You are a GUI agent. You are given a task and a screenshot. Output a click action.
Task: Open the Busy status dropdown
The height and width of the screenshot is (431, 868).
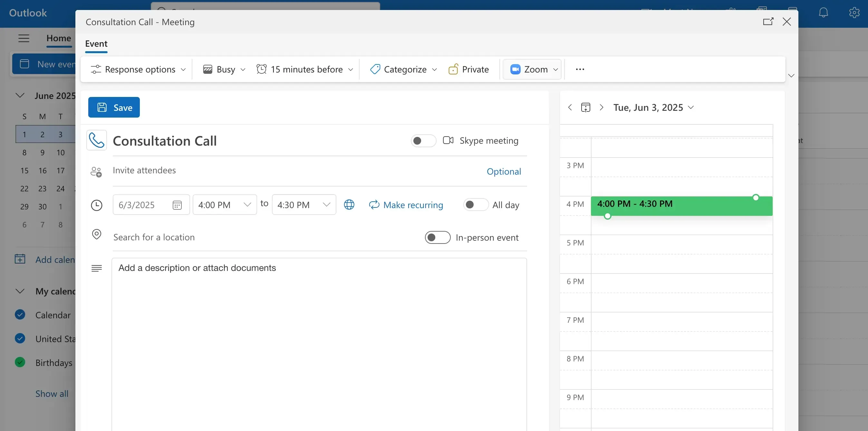click(223, 69)
